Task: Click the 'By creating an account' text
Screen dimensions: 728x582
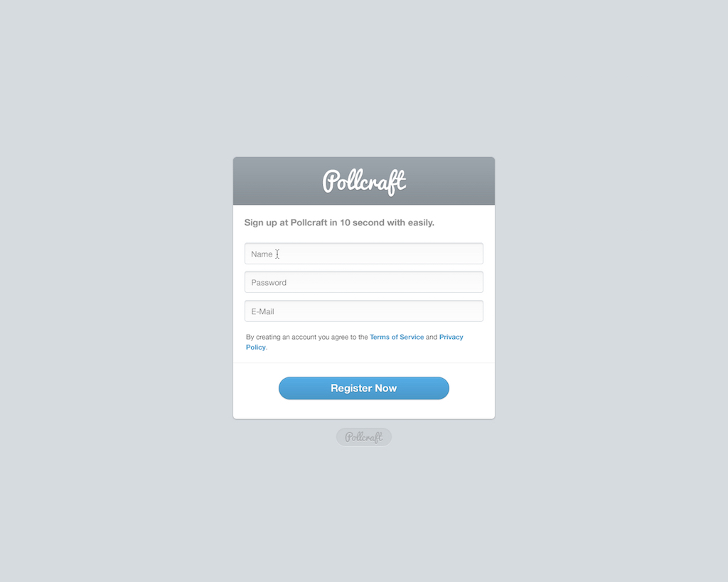Action: (x=307, y=337)
